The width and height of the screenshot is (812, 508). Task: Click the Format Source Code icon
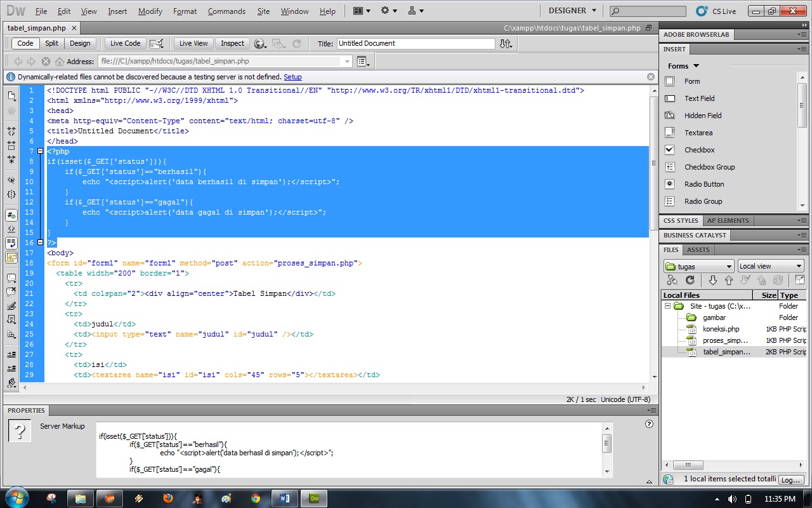coord(11,382)
